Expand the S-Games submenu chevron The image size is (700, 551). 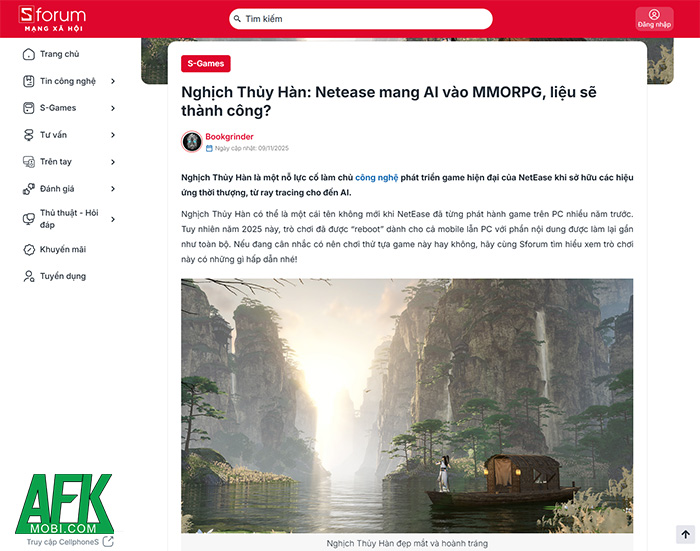click(x=113, y=108)
